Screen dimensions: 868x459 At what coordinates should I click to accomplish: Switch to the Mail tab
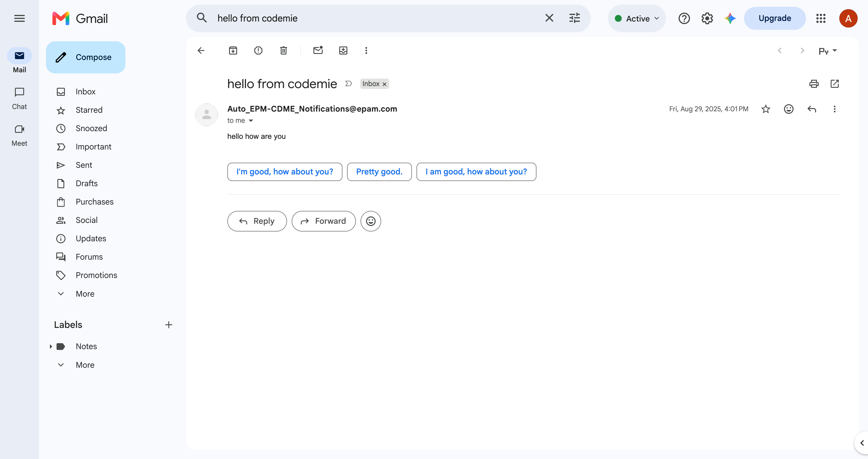click(19, 61)
